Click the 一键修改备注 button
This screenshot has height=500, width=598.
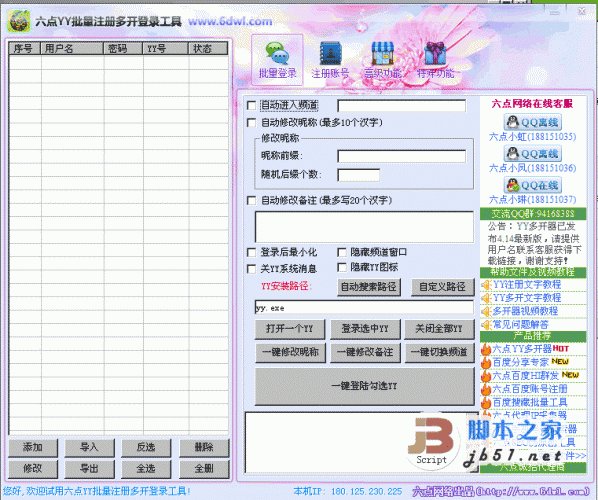[x=365, y=352]
